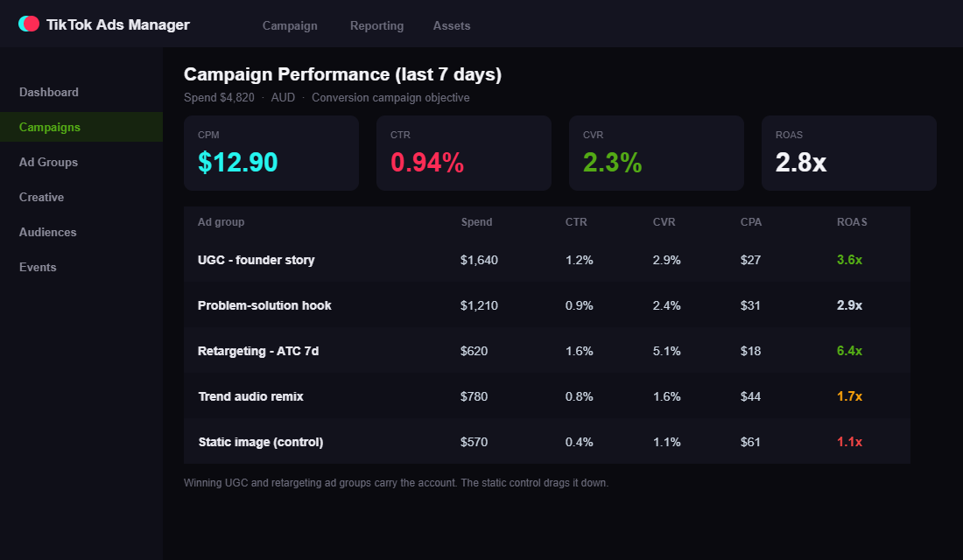This screenshot has height=560, width=963.
Task: Open the UGC - founder story ad group
Action: click(x=257, y=261)
